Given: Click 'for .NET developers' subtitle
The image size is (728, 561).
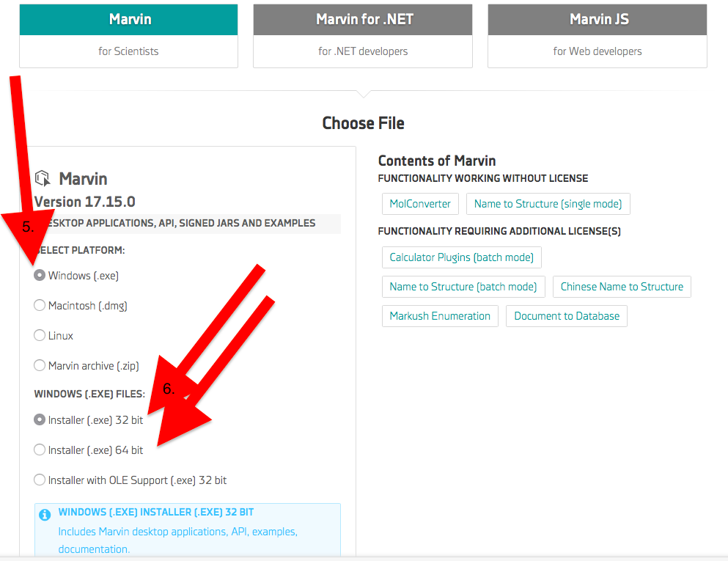Looking at the screenshot, I should point(363,51).
